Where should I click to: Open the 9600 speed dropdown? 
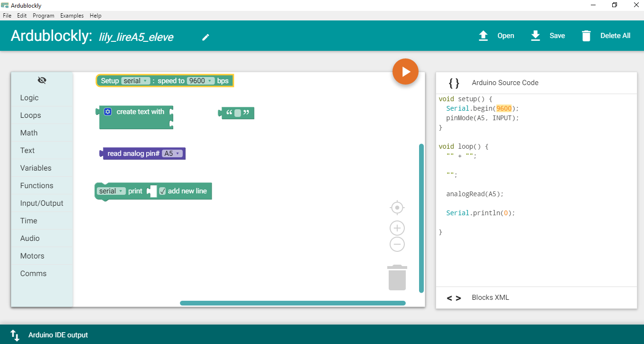pyautogui.click(x=201, y=81)
